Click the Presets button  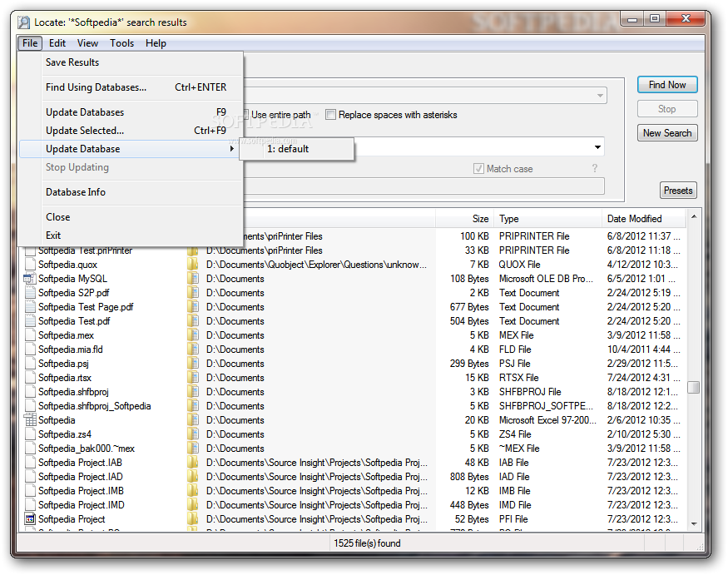[x=678, y=191]
